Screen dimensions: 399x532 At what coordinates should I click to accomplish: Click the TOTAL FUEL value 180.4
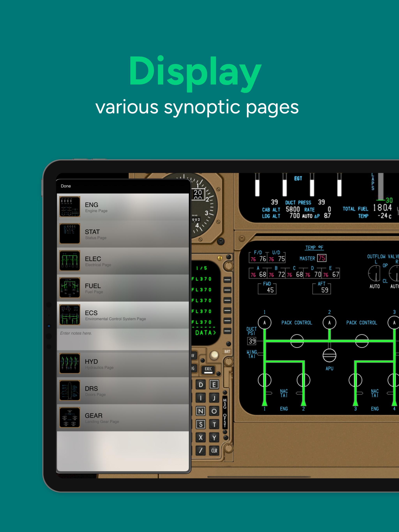click(x=382, y=207)
